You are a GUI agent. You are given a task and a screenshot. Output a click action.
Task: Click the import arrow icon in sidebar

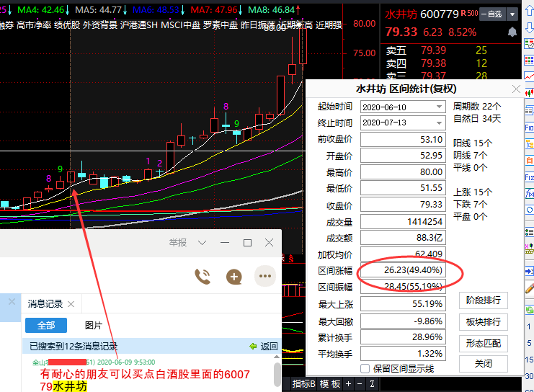(529, 271)
